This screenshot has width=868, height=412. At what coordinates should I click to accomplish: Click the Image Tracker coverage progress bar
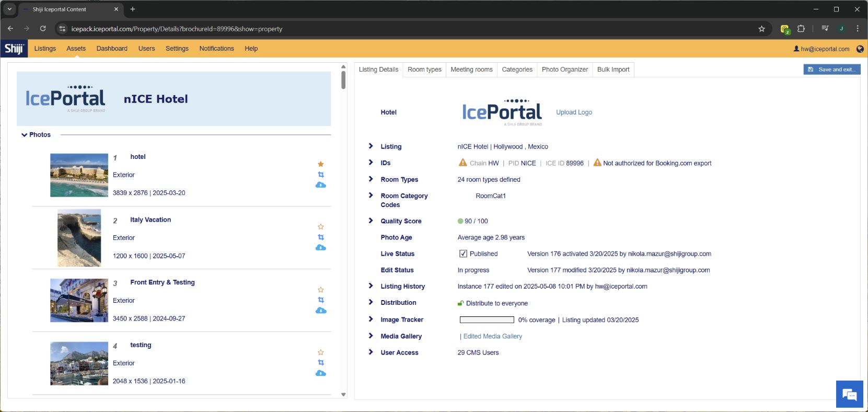click(x=487, y=320)
